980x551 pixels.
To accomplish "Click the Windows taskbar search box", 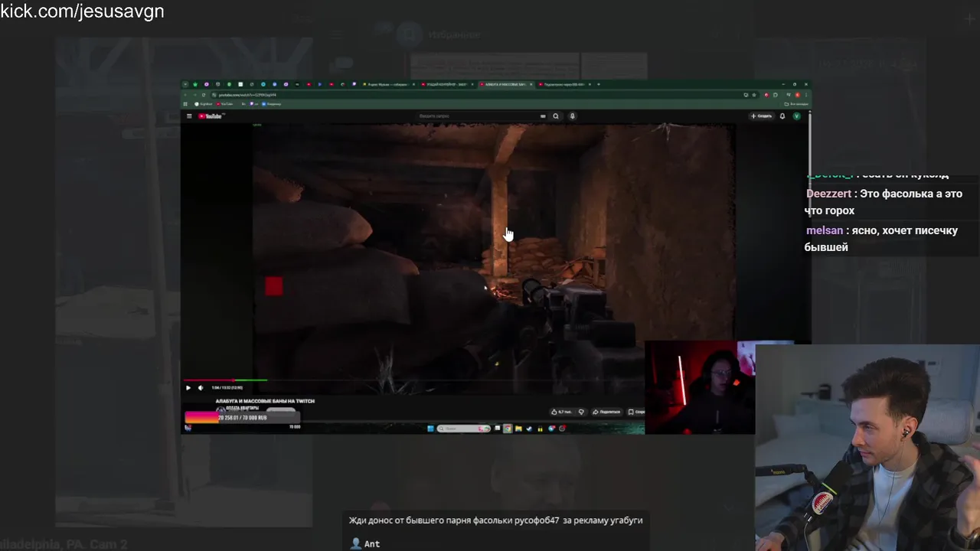I will 464,429.
